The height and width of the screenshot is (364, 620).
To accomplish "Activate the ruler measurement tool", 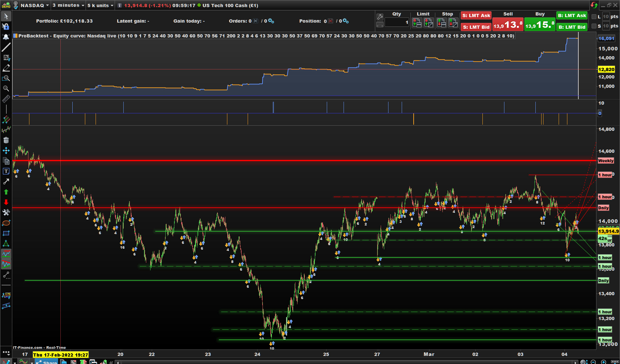I will tap(6, 99).
